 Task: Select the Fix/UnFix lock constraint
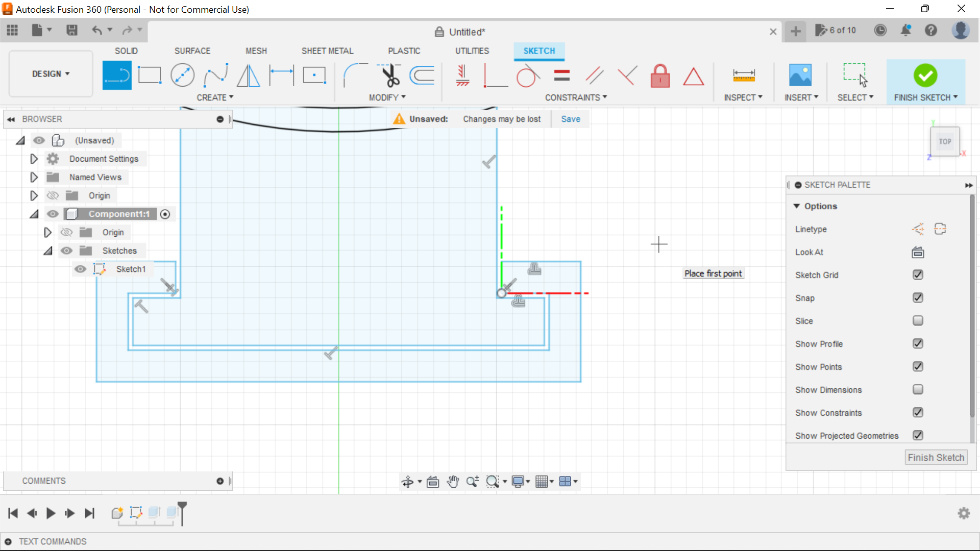point(660,75)
